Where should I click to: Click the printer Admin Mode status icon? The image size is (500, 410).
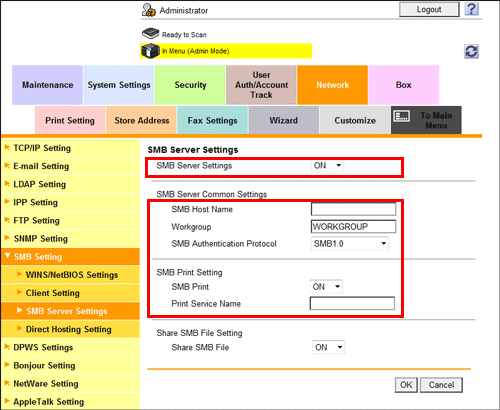click(150, 51)
